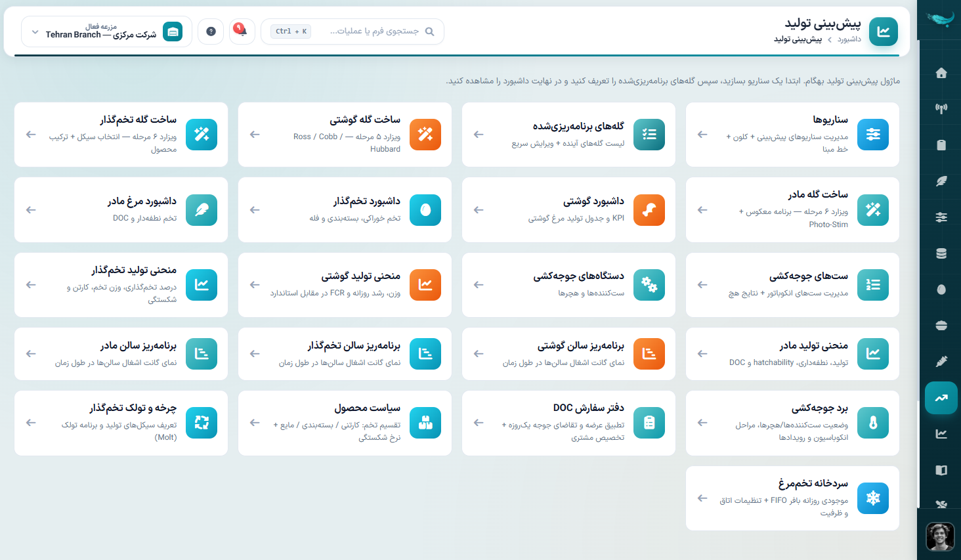
Task: Select the active forecast trend sidebar icon
Action: [x=941, y=398]
